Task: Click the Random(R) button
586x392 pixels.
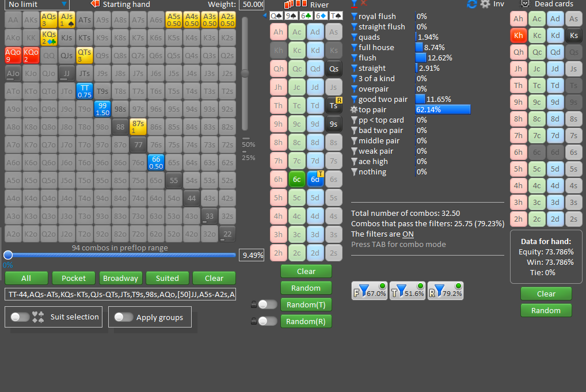Action: pyautogui.click(x=306, y=321)
